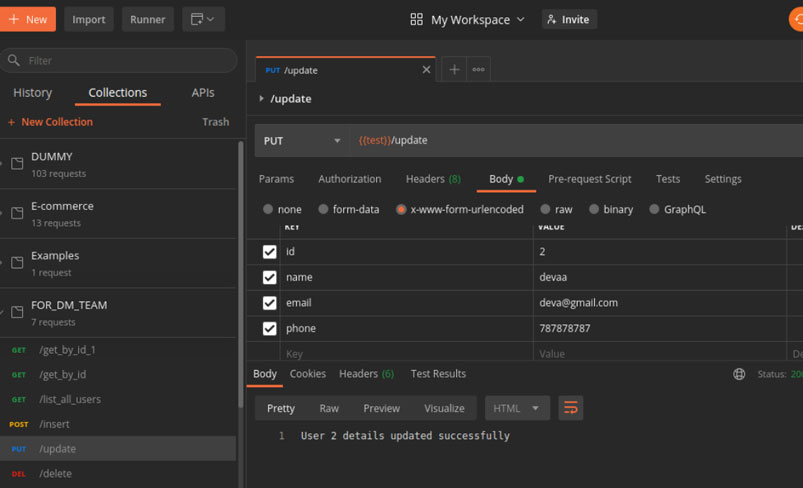Open the Params tab
The width and height of the screenshot is (803, 488).
276,179
